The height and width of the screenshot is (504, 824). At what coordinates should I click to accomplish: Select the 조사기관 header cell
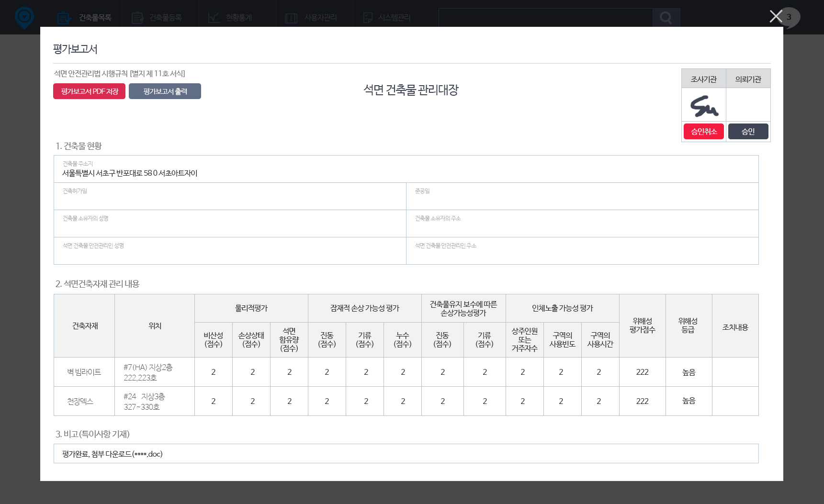click(703, 79)
